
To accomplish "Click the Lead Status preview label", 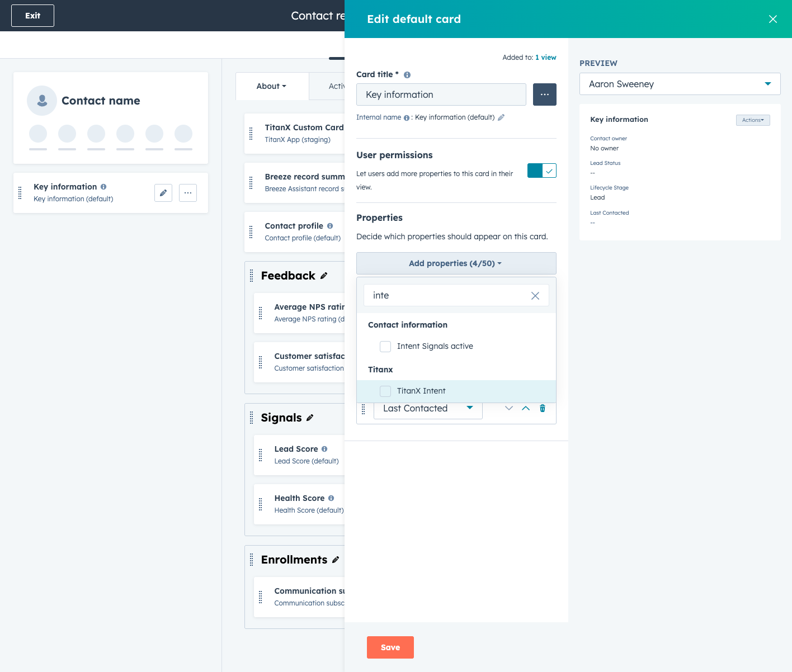I will tap(605, 163).
